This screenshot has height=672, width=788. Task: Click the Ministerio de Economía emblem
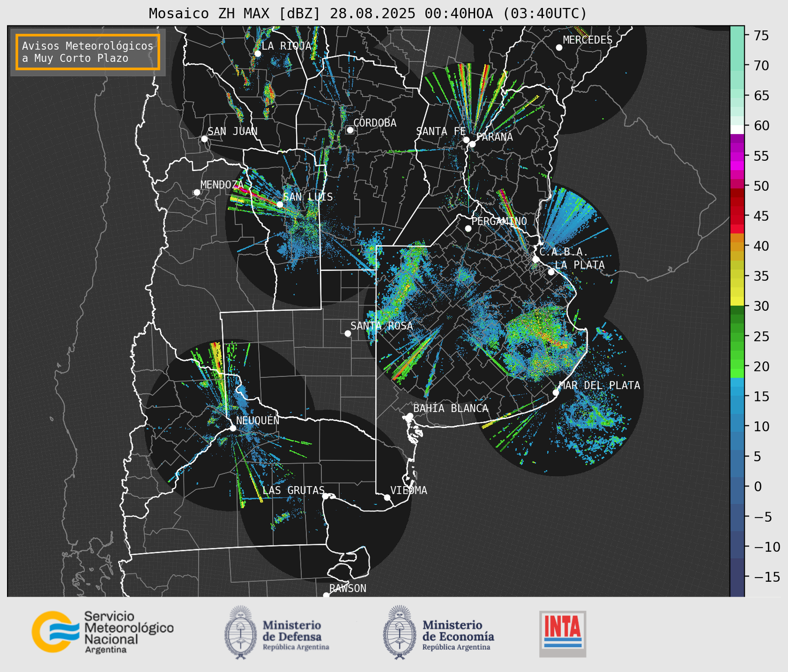(398, 632)
